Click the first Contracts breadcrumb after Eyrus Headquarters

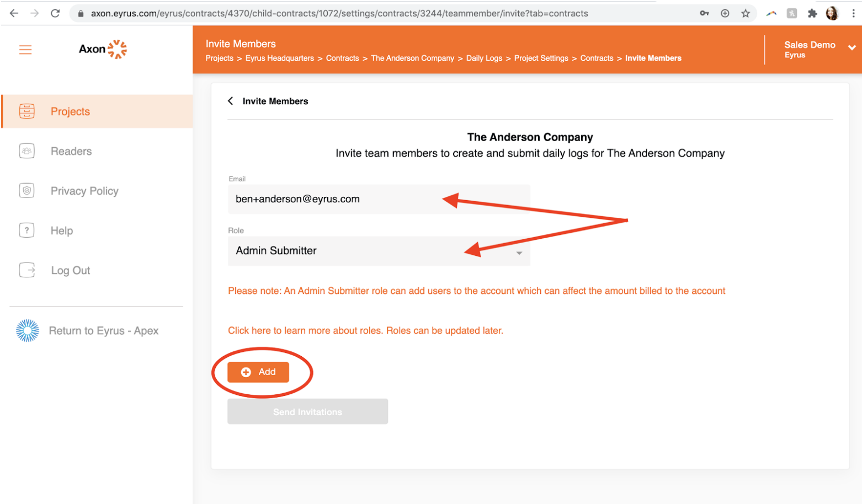[342, 58]
